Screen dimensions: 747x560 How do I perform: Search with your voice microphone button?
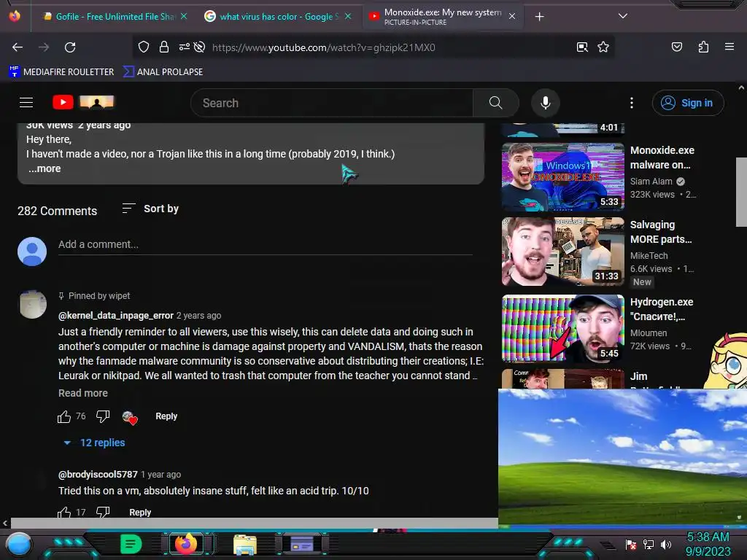[x=546, y=103]
